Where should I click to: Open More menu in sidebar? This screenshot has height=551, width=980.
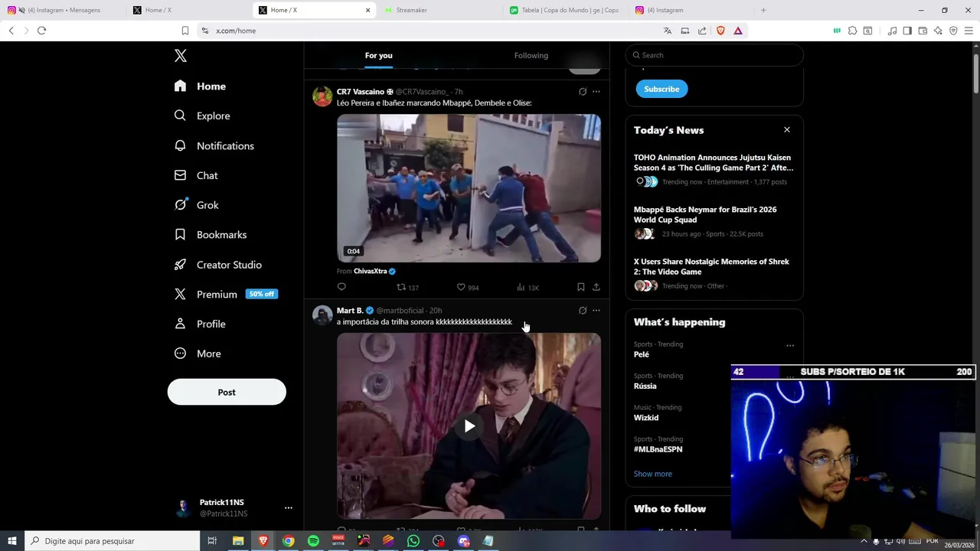198,354
